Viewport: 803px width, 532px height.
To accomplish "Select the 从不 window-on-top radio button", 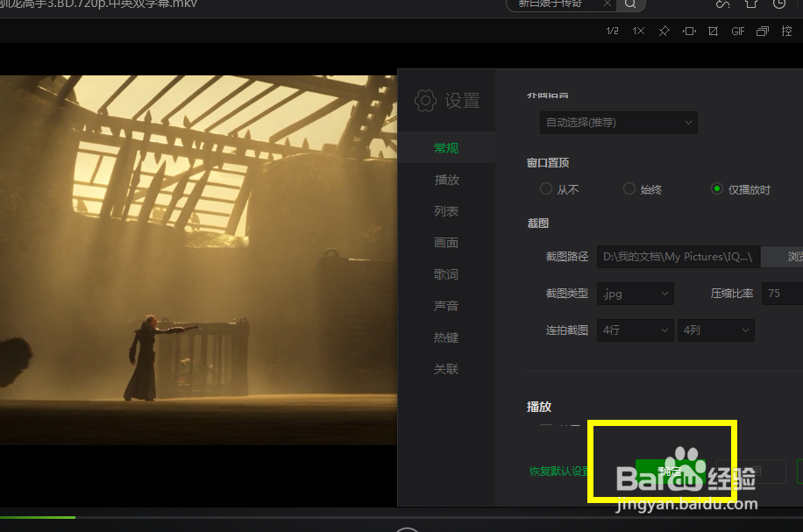I will 545,188.
